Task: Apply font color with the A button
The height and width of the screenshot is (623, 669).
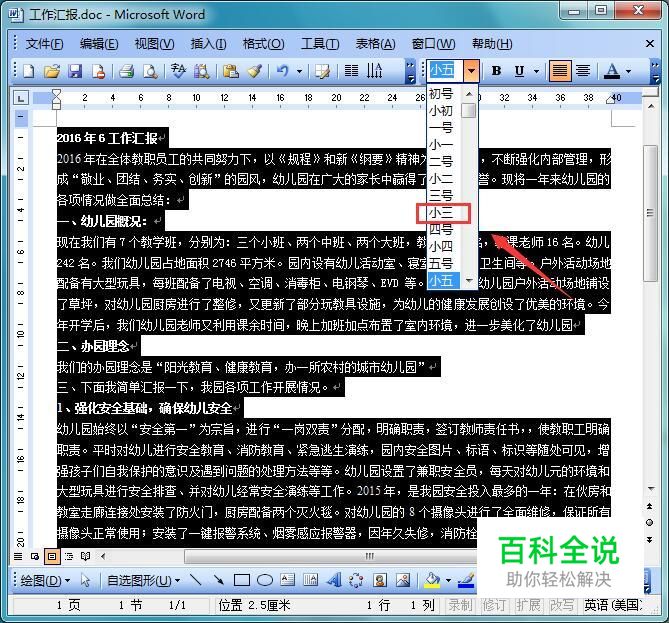Action: [x=612, y=71]
